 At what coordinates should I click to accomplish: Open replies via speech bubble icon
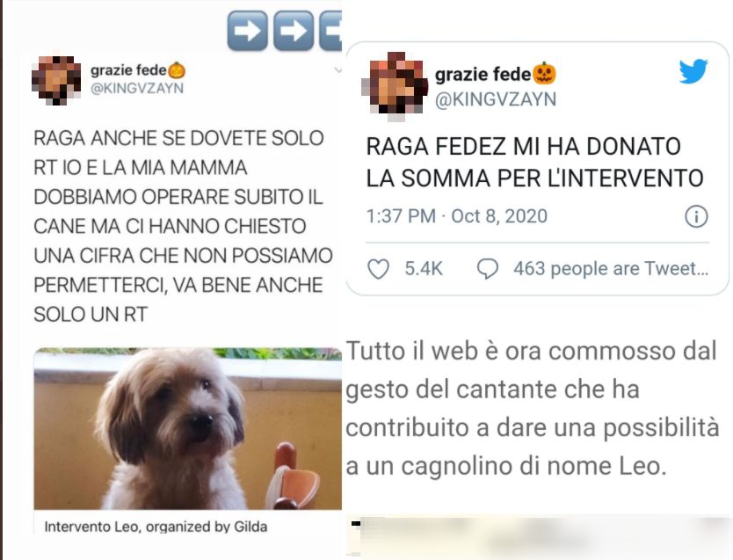(487, 269)
